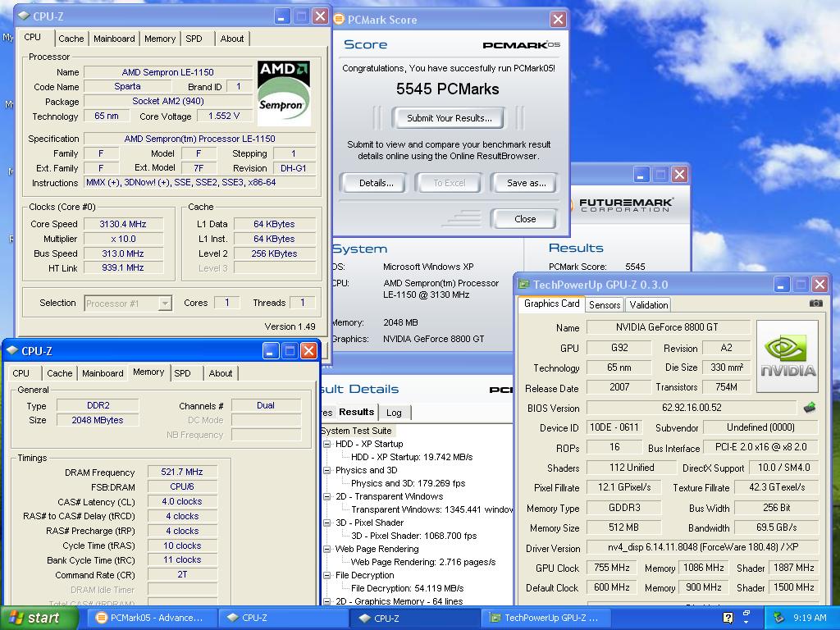Switch to the Validation tab in GPU-Z
The width and height of the screenshot is (840, 630).
[648, 305]
